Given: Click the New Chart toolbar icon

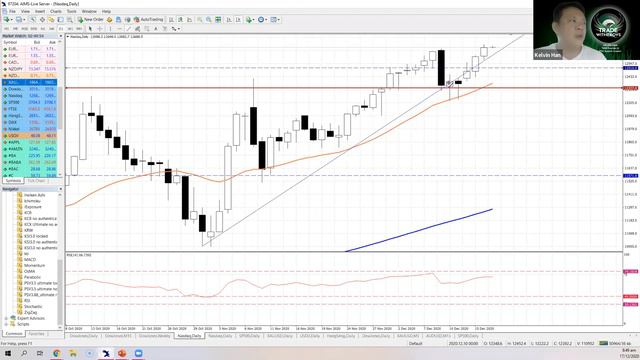Looking at the screenshot, I should coord(7,20).
